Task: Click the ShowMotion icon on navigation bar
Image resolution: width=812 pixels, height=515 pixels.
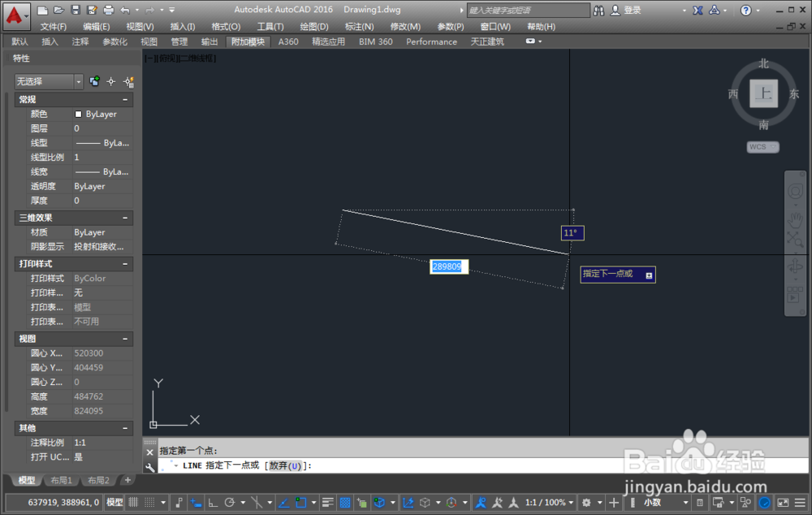Action: coord(795,294)
